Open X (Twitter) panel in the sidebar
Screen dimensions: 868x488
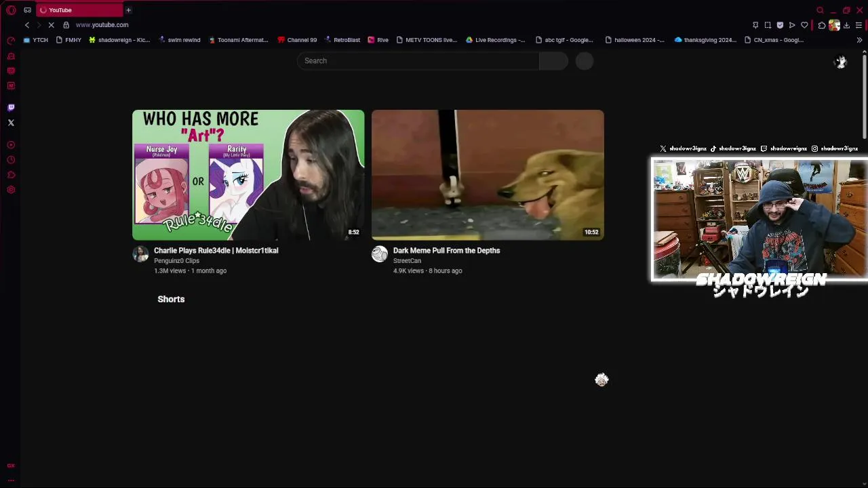pos(11,123)
